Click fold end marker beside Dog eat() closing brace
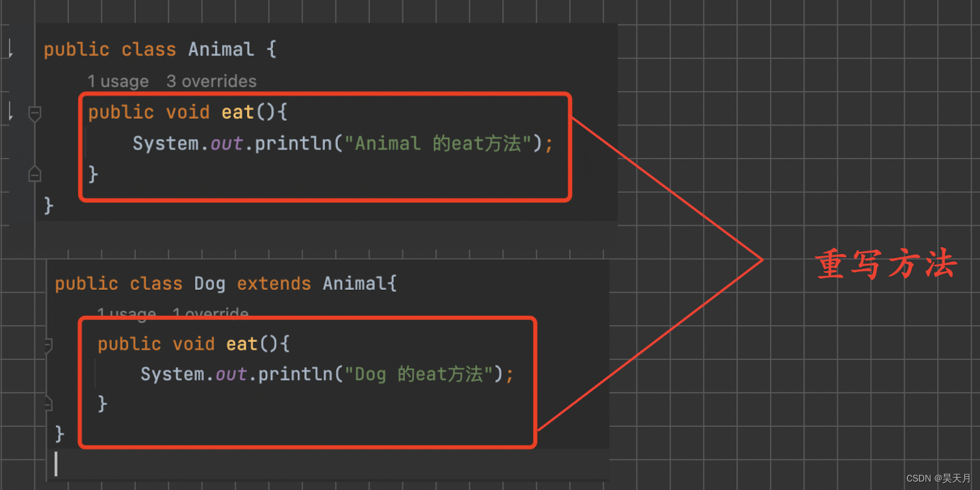 click(x=48, y=404)
